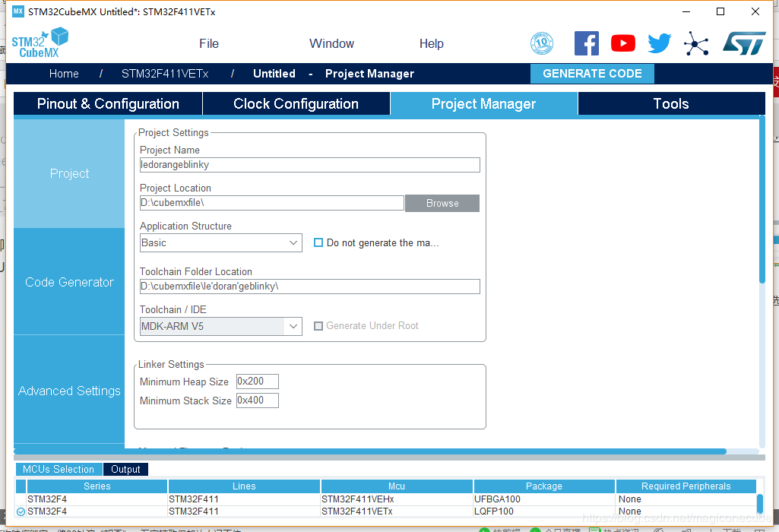
Task: Switch to Clock Configuration tab
Action: (296, 103)
